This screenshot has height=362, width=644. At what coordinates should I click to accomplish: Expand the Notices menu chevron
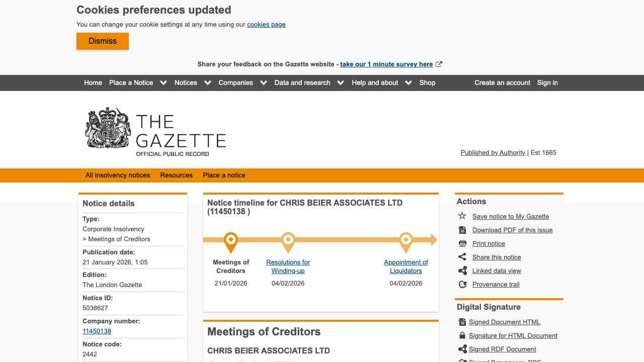pos(208,83)
